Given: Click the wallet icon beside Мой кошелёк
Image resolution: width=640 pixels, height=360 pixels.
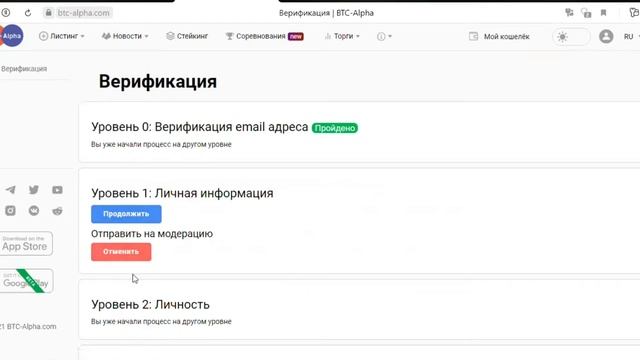Looking at the screenshot, I should (473, 36).
